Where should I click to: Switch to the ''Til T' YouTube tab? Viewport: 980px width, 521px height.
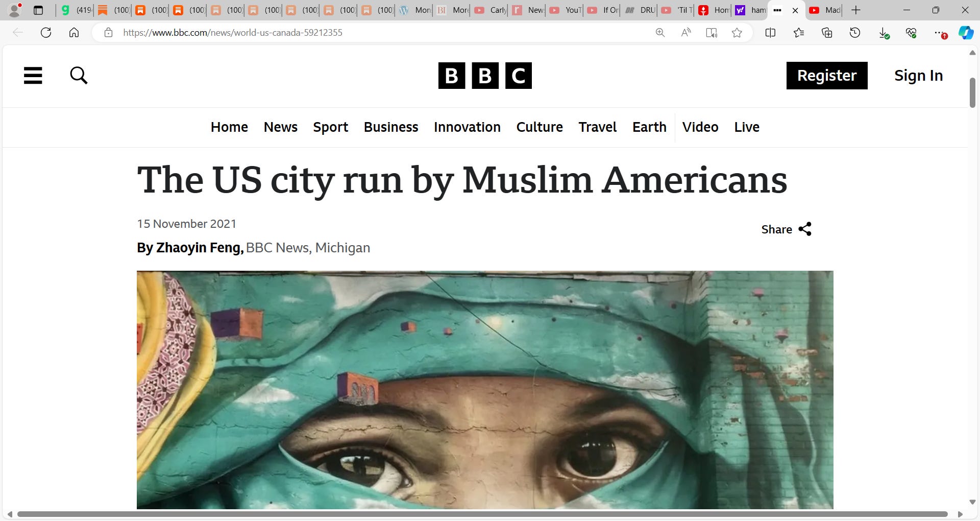676,10
